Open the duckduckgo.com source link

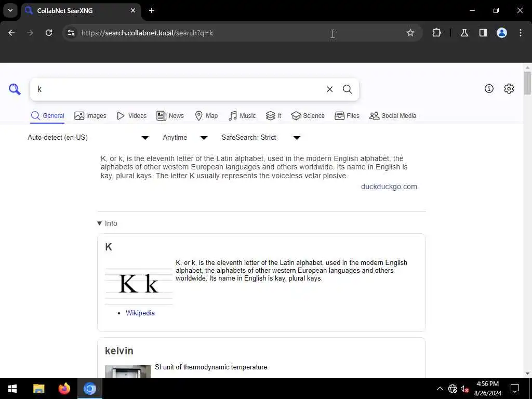pyautogui.click(x=389, y=187)
